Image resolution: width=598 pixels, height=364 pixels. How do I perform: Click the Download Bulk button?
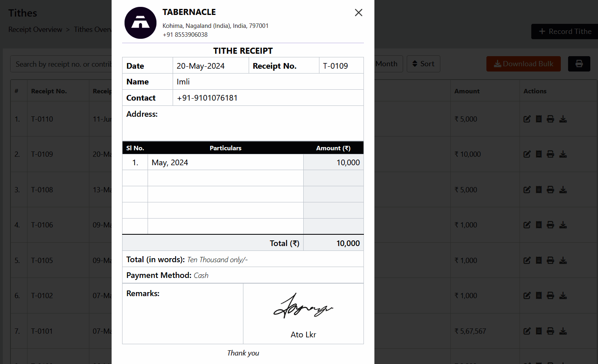coord(523,64)
